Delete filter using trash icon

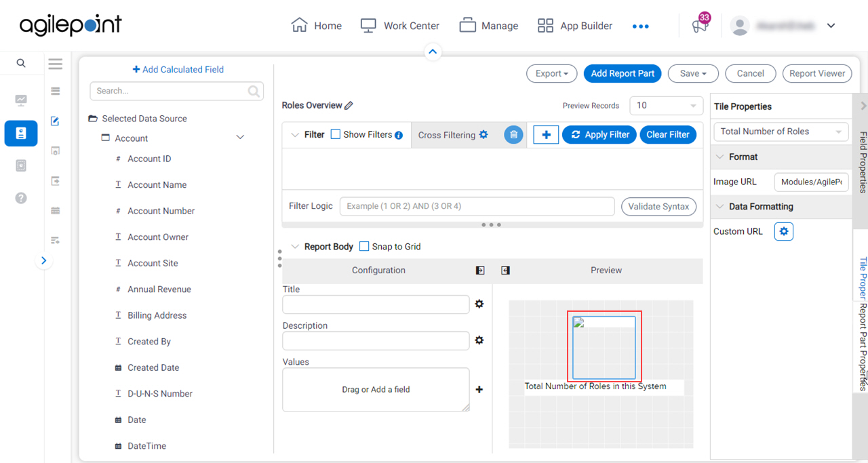[x=514, y=135]
